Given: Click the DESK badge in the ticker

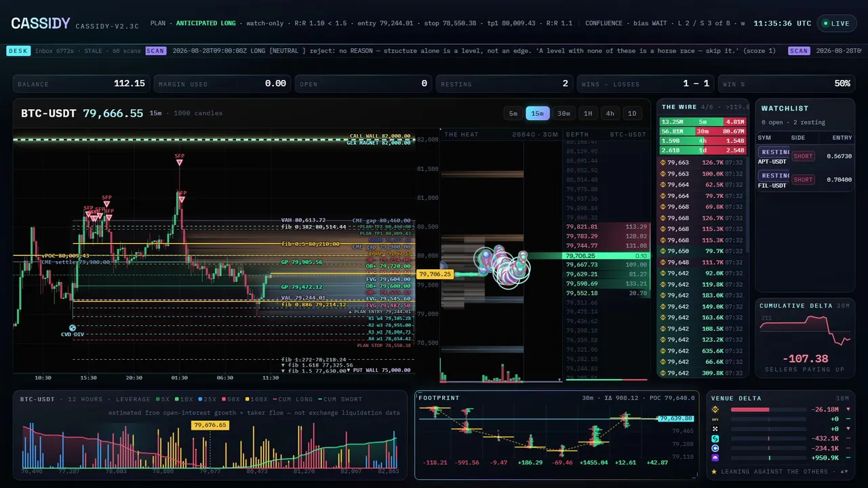Looking at the screenshot, I should click(x=18, y=50).
